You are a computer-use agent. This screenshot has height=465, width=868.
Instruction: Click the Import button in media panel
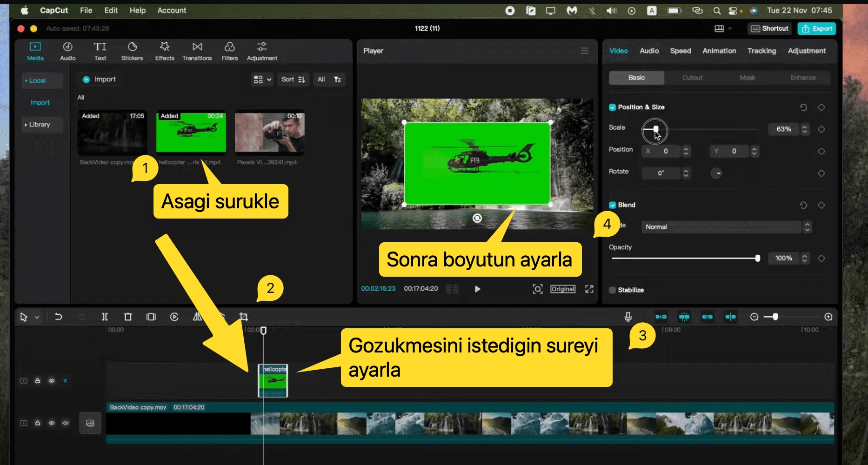click(100, 80)
